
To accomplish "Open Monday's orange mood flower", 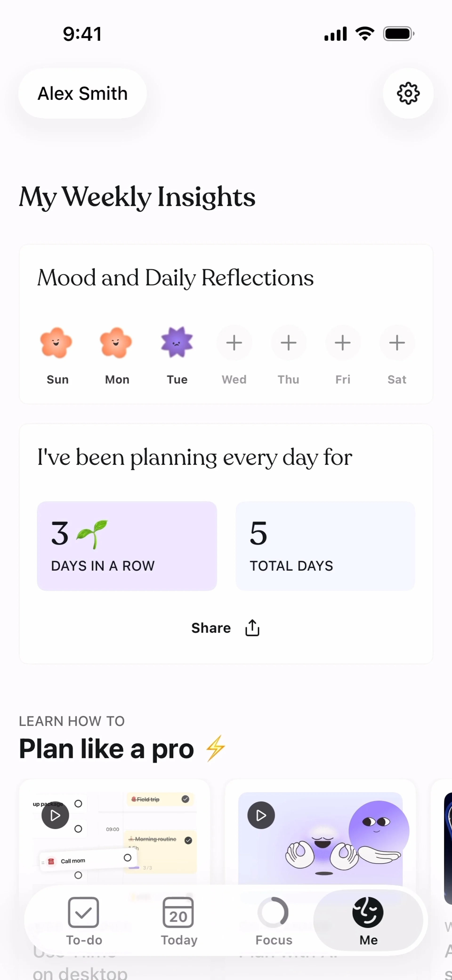I will coord(116,343).
